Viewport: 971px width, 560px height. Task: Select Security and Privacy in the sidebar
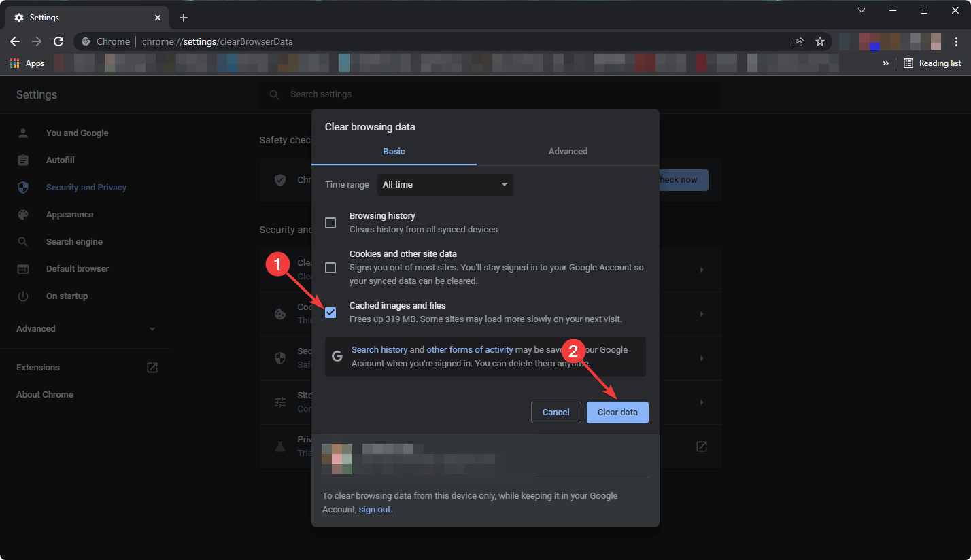pyautogui.click(x=86, y=187)
